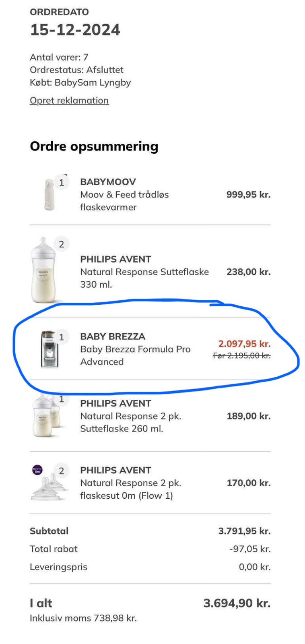Click the purple 0m badge icon

(37, 470)
